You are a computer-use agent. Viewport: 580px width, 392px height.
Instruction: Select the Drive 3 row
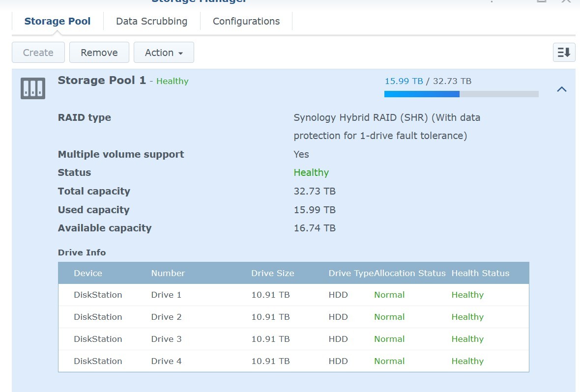click(293, 339)
